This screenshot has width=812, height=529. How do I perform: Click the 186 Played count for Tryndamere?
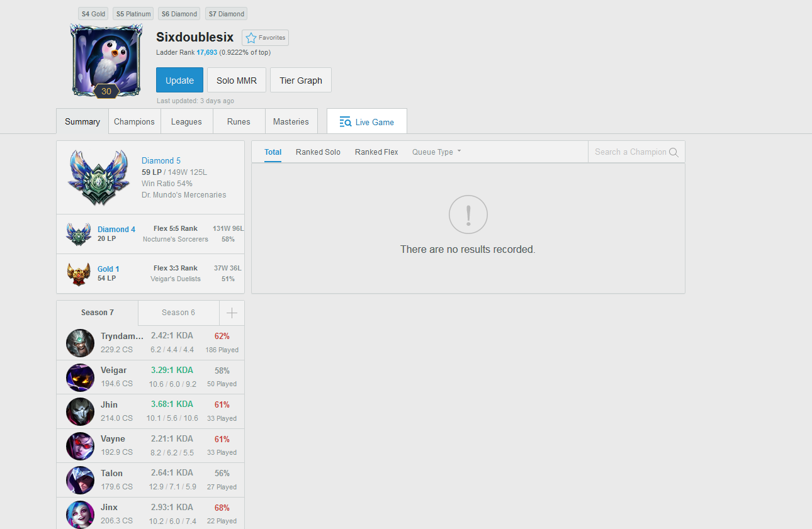222,350
